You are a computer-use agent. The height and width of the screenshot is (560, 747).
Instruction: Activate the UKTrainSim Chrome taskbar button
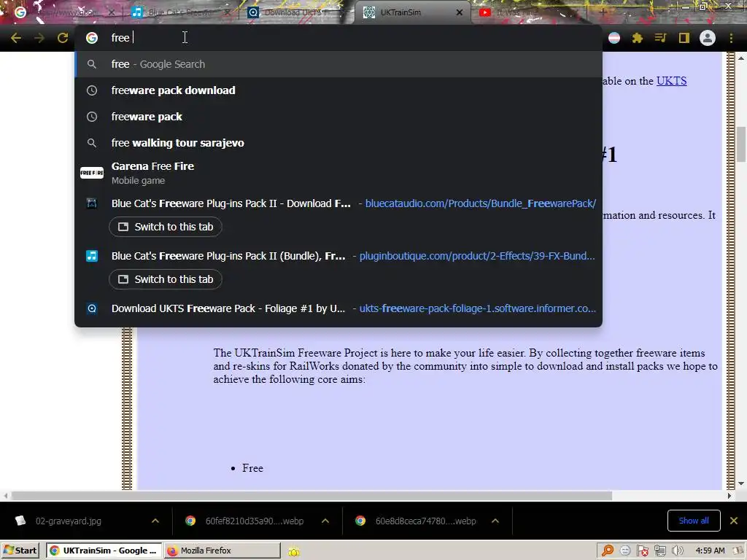click(x=104, y=551)
